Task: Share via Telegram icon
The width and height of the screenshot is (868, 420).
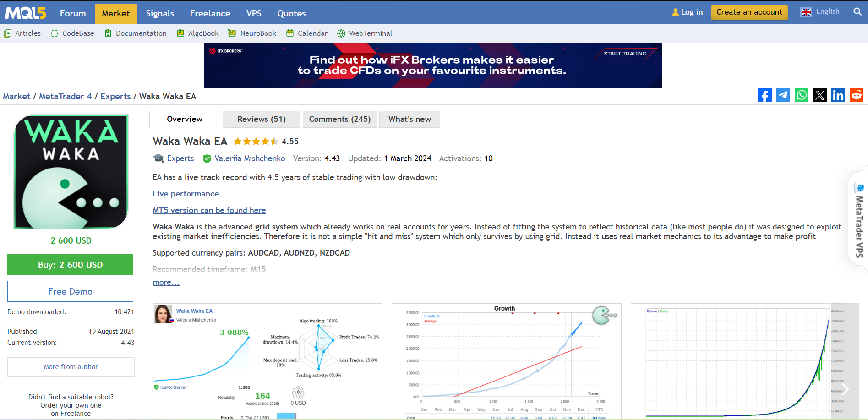Action: (x=783, y=95)
